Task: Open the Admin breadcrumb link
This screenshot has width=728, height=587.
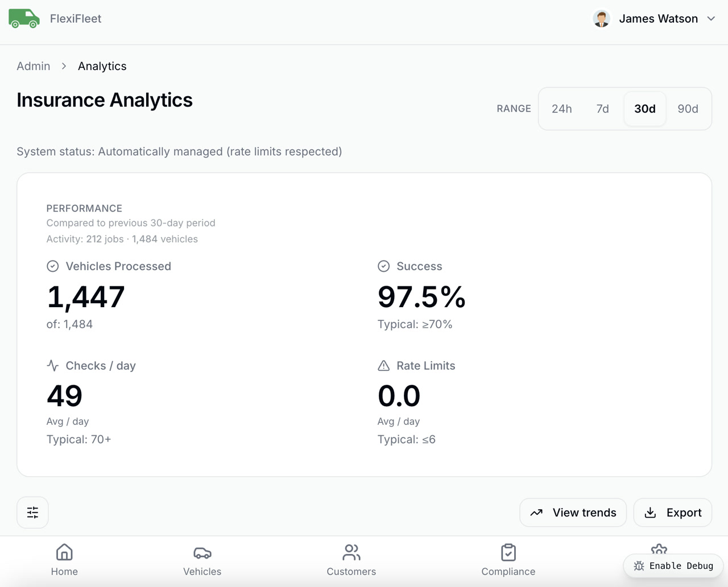Action: (34, 66)
